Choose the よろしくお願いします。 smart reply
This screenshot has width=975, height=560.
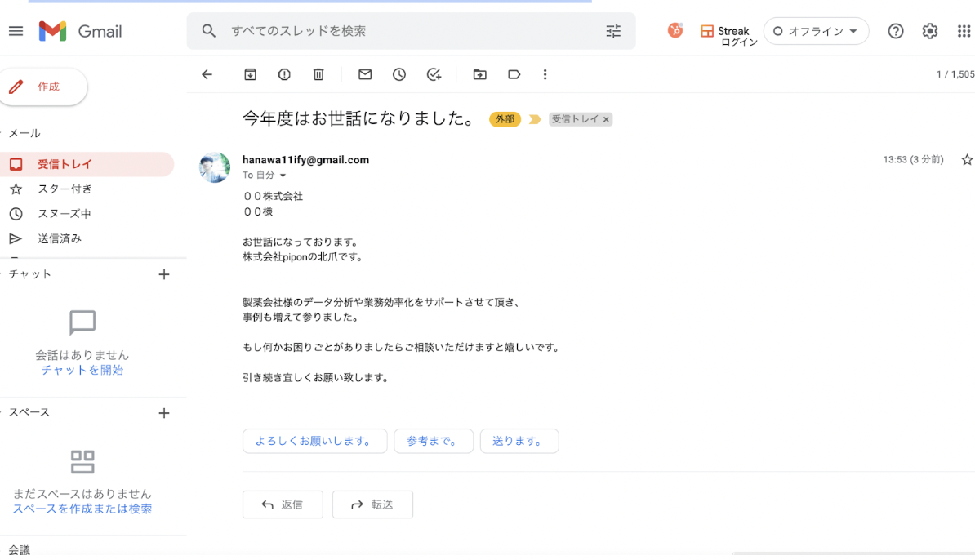[x=314, y=441]
